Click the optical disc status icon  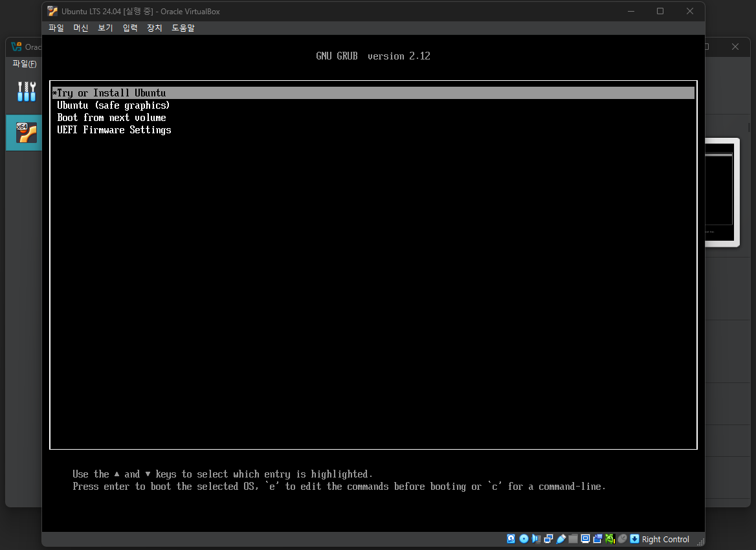pos(524,539)
